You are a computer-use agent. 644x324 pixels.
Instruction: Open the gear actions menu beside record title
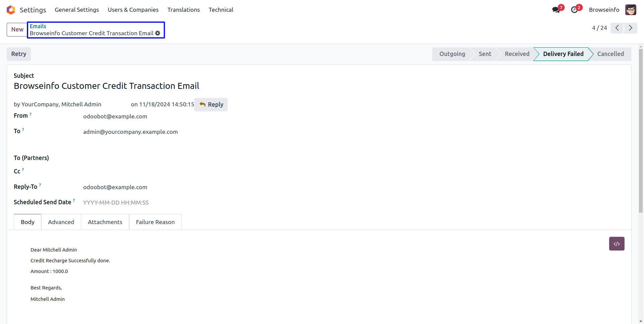click(x=158, y=33)
